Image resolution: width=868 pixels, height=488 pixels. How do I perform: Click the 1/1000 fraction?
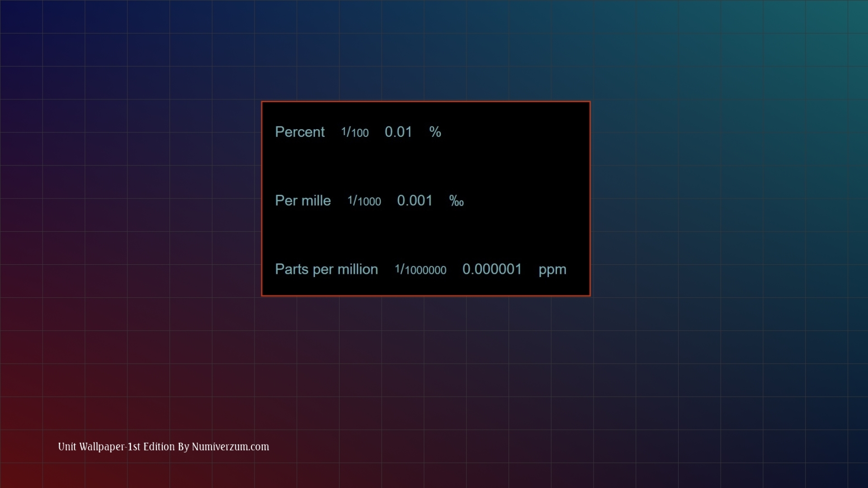364,201
